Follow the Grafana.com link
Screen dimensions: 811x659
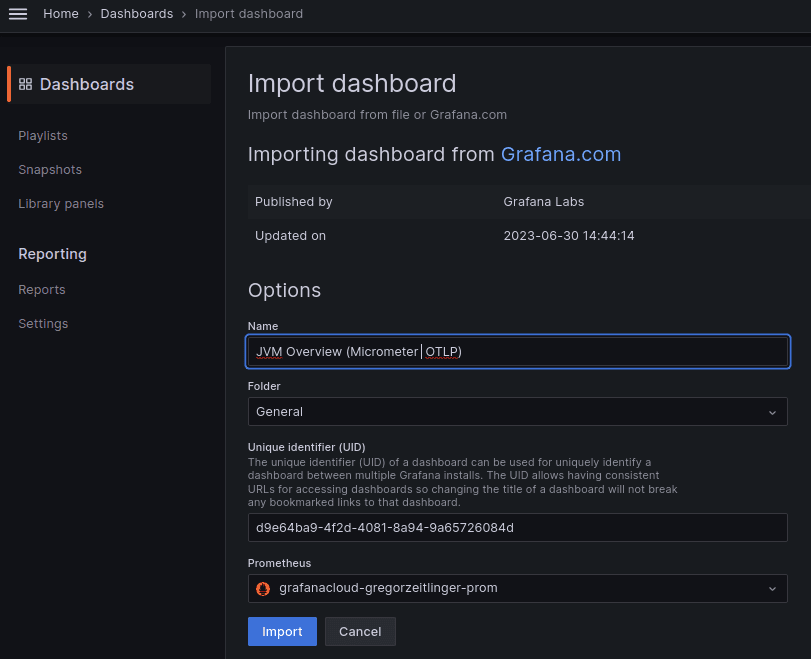pyautogui.click(x=561, y=154)
